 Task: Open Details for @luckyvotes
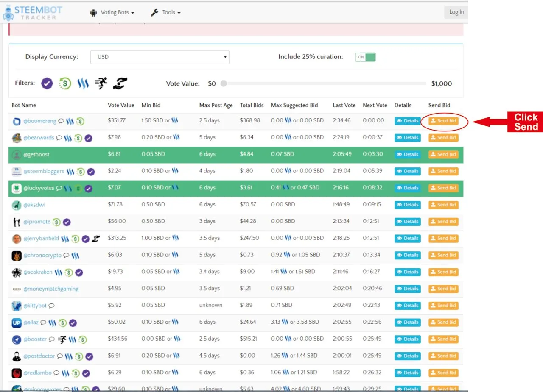[x=407, y=188]
